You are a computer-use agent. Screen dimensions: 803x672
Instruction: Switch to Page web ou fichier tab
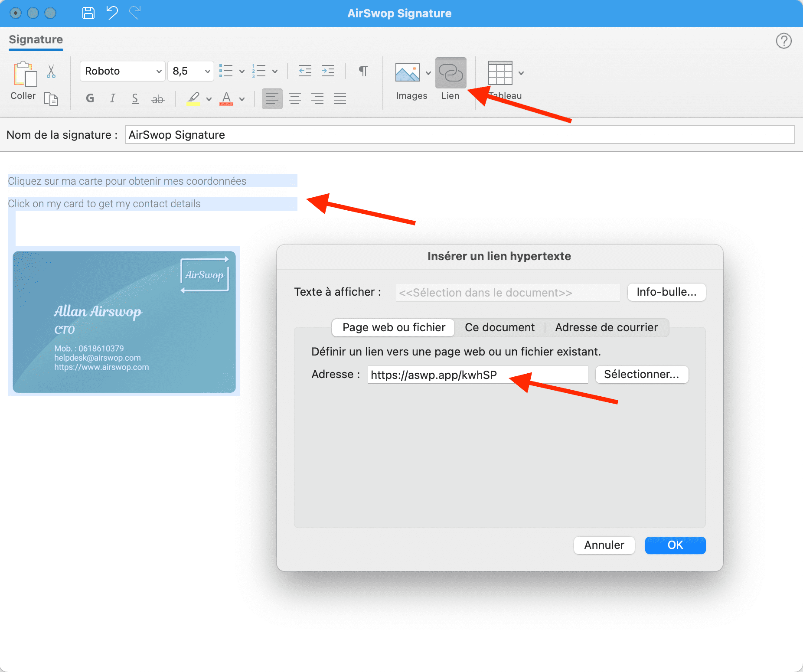click(394, 327)
